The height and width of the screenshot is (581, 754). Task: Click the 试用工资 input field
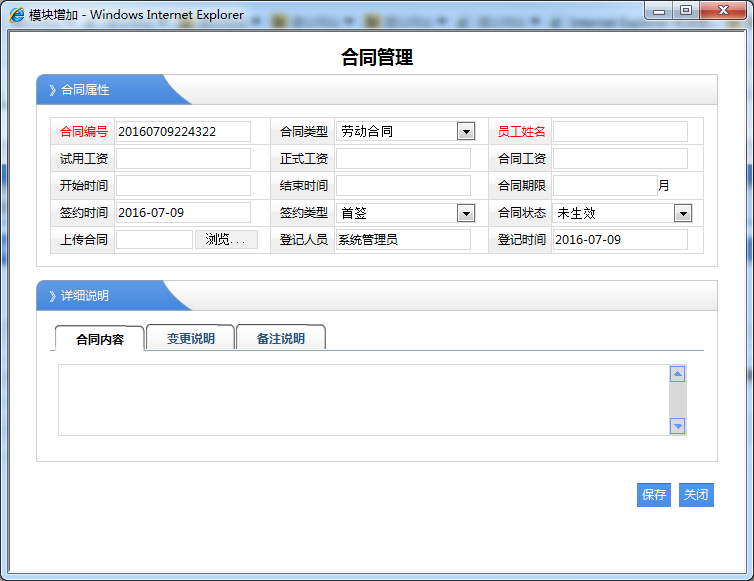(x=183, y=159)
